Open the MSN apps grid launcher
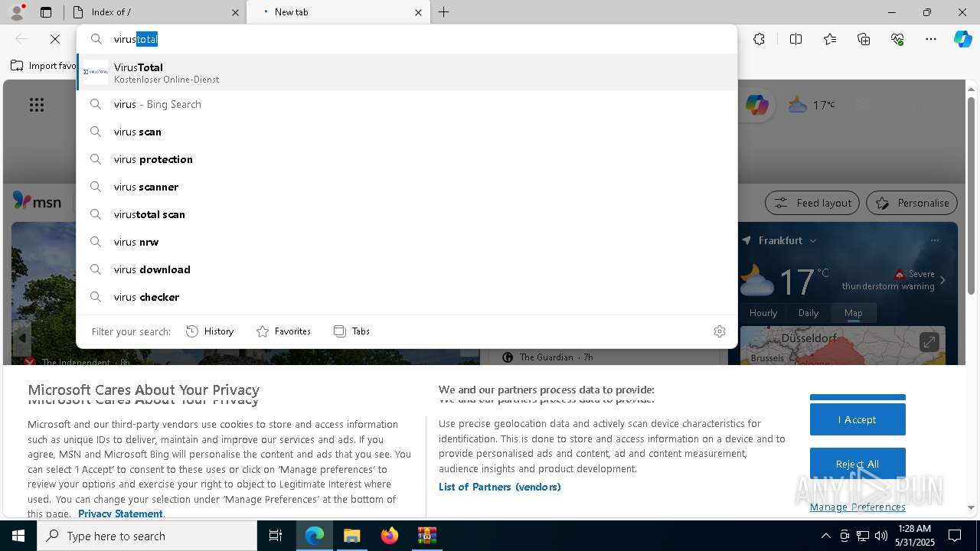This screenshot has height=551, width=980. [37, 105]
